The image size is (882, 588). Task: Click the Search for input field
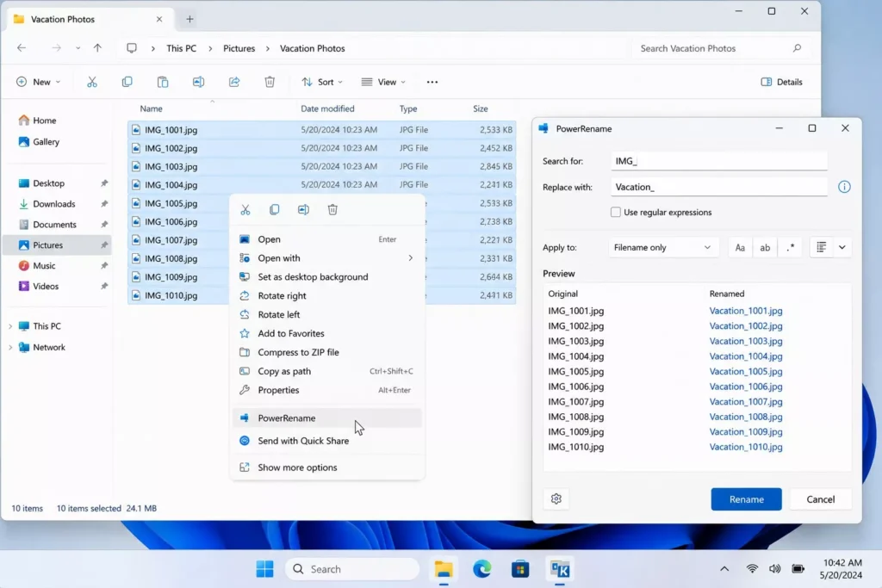tap(719, 161)
